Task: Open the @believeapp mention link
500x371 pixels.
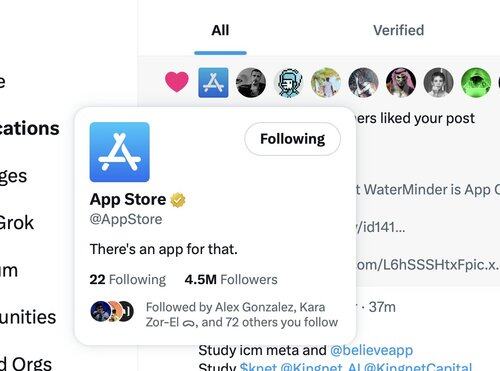Action: 371,350
